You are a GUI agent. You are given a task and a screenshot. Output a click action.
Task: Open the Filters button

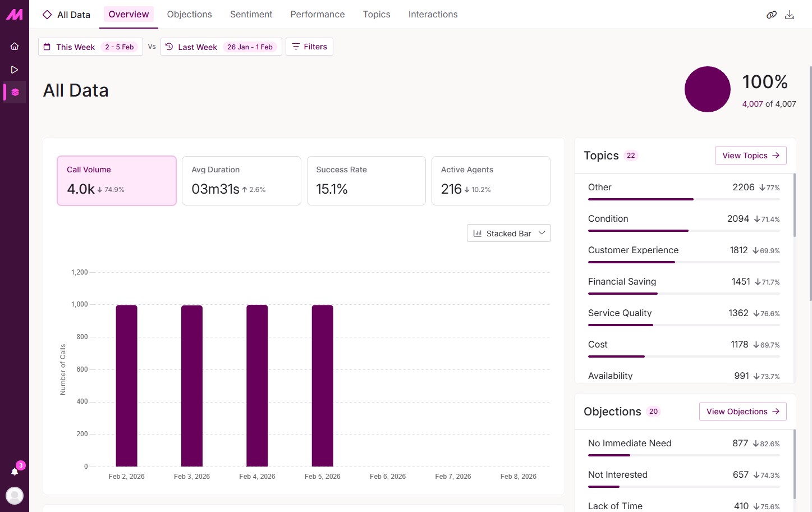click(309, 47)
